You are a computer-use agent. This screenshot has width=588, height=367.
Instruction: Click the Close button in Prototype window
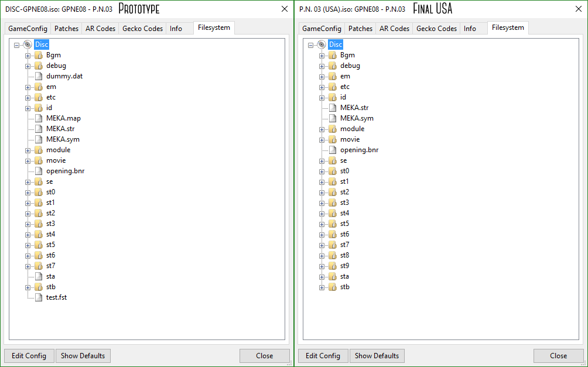click(264, 356)
